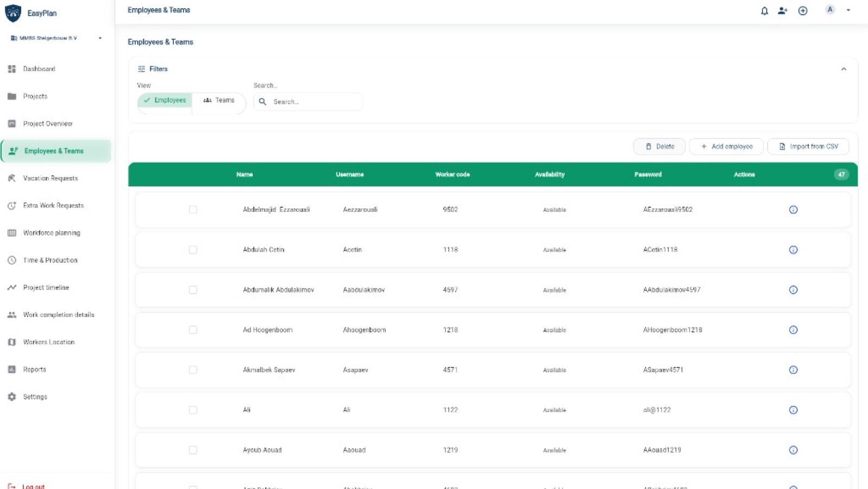Screen dimensions: 868x489
Task: Open the profile avatar labeled A
Action: (830, 10)
